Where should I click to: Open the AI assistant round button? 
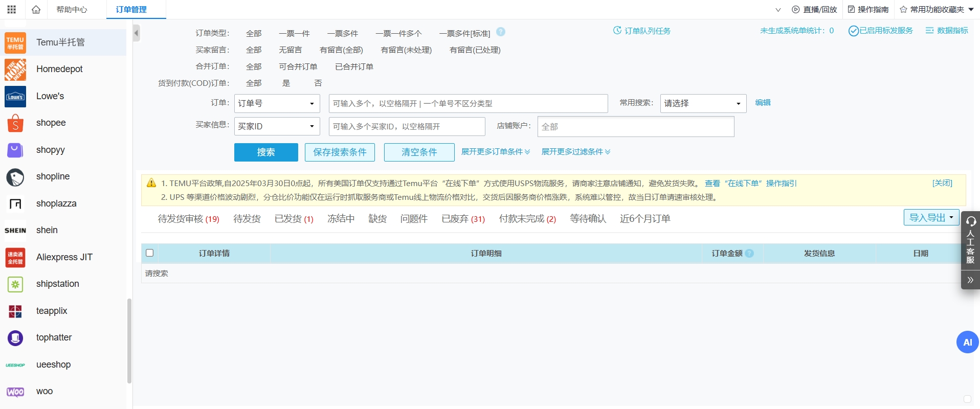tap(967, 342)
